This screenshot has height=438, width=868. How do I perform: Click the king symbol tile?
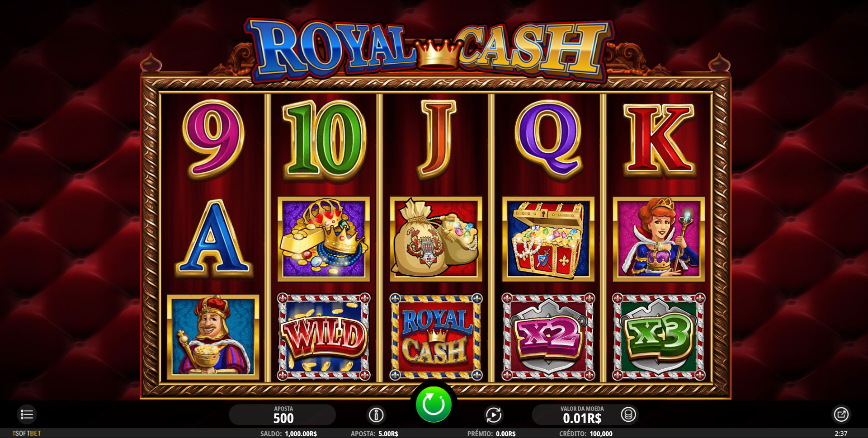coord(213,337)
